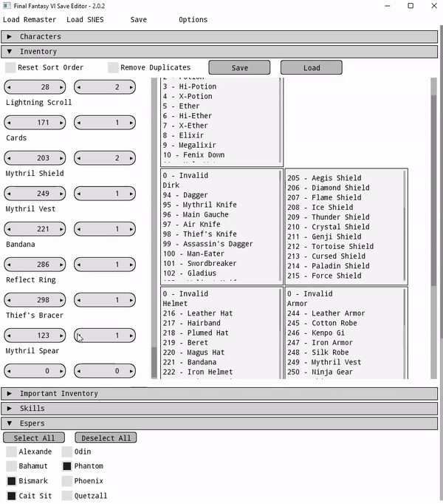Open the Load Remaster menu
Viewport: 443px width, 504px height.
[x=30, y=20]
